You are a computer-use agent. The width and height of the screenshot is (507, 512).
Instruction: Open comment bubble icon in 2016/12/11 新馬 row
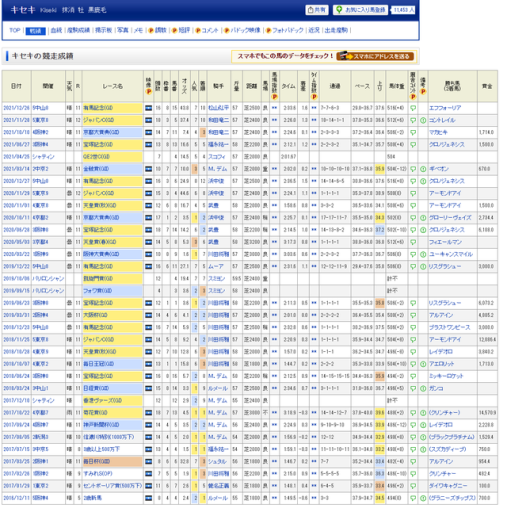coord(413,498)
